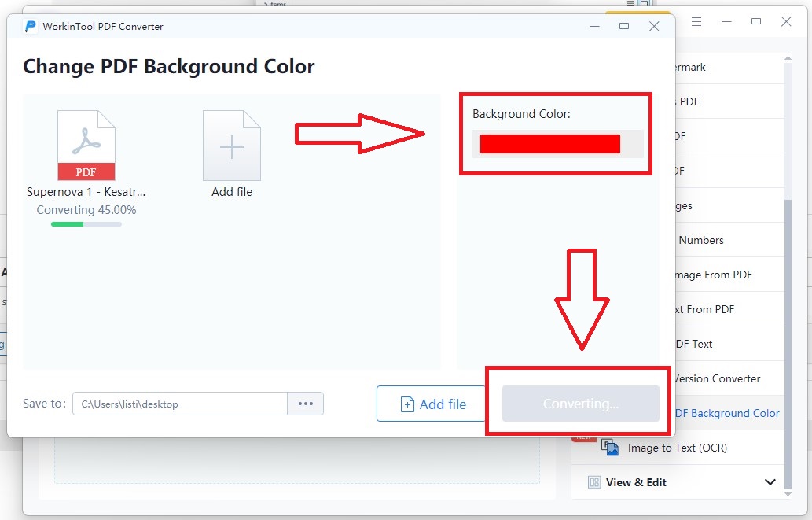This screenshot has height=520, width=812.
Task: Click the Supernova 1 PDF file icon
Action: point(86,146)
